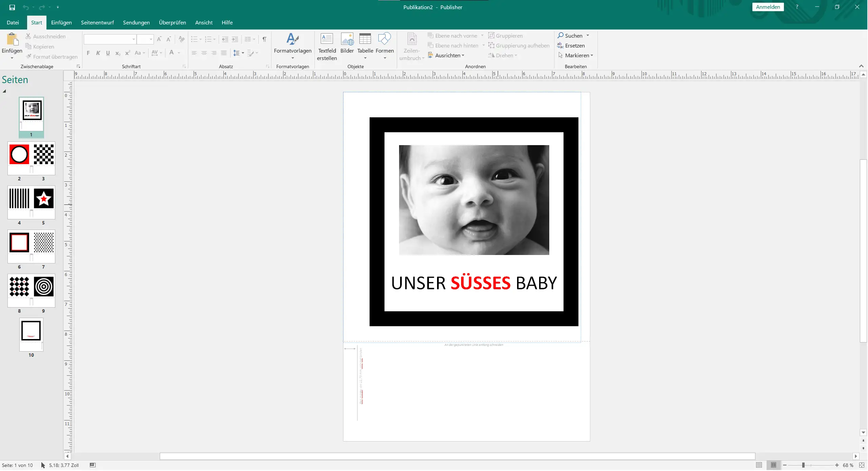
Task: Open the Markieren dropdown menu
Action: click(x=578, y=55)
